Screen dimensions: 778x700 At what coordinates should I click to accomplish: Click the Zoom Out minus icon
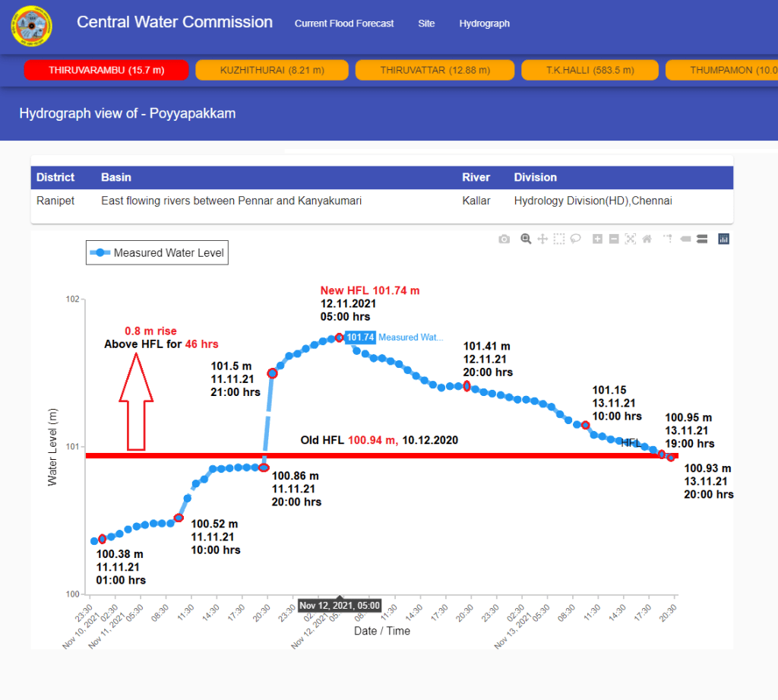tap(614, 239)
